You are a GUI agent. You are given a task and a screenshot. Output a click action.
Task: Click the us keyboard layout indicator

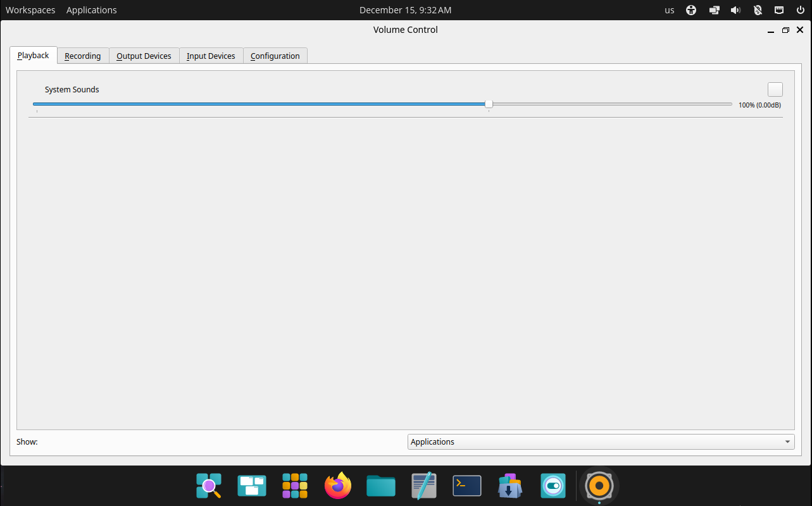click(x=669, y=10)
